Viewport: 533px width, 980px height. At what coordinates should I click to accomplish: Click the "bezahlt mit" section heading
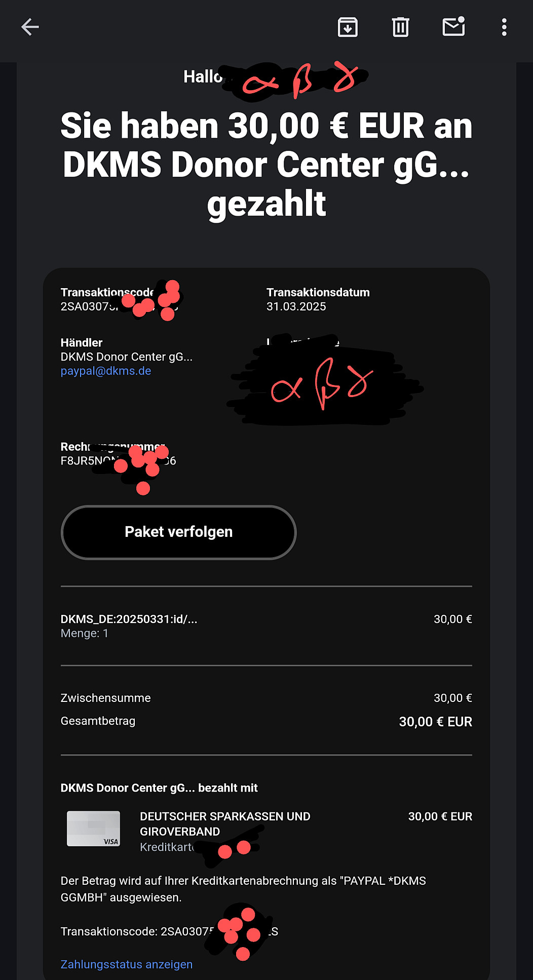pyautogui.click(x=159, y=788)
